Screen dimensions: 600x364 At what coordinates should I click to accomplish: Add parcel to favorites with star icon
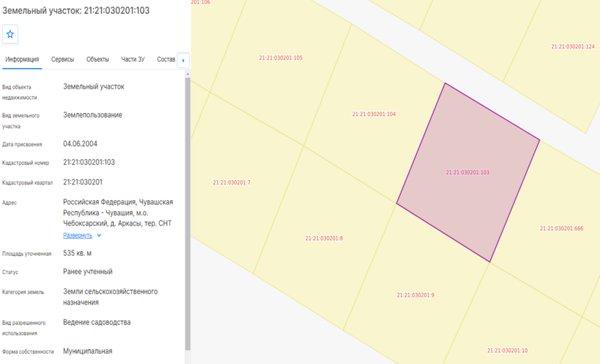(x=10, y=34)
